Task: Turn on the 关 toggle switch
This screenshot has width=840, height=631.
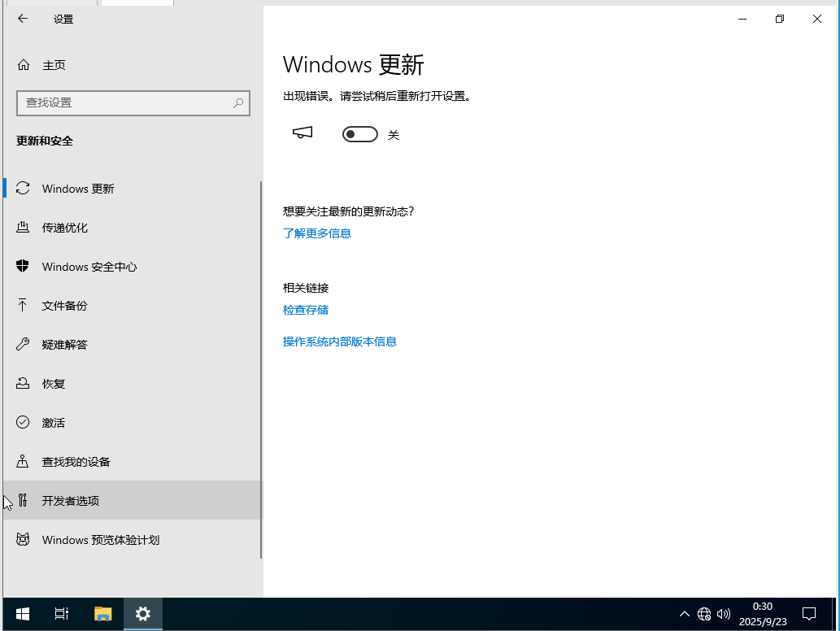Action: [360, 134]
